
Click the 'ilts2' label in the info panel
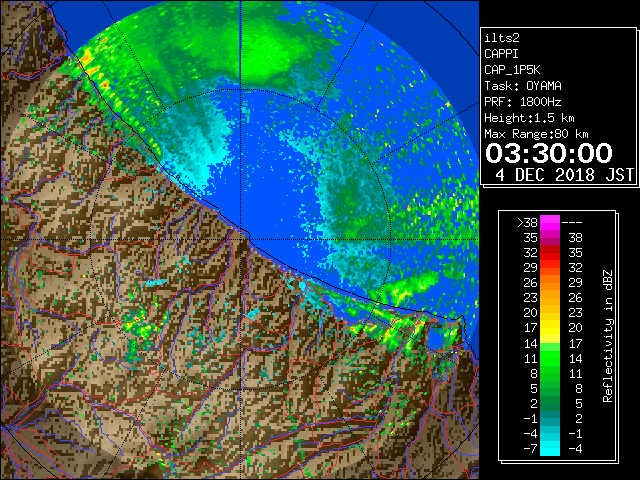coord(502,38)
